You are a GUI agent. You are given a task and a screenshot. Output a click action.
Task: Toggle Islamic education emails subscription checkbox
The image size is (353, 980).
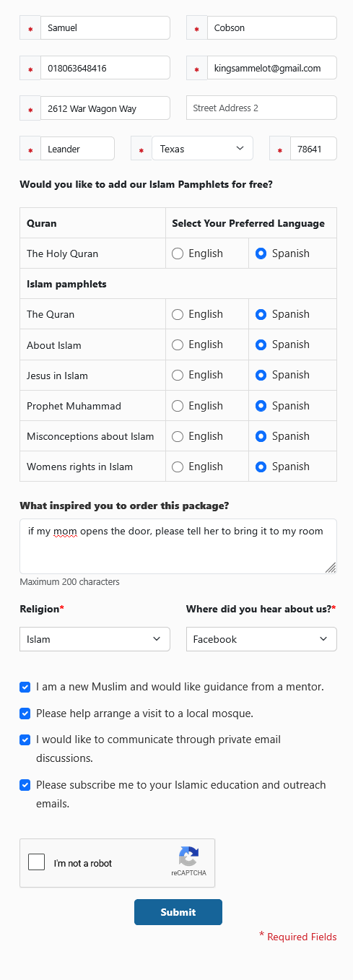click(25, 785)
